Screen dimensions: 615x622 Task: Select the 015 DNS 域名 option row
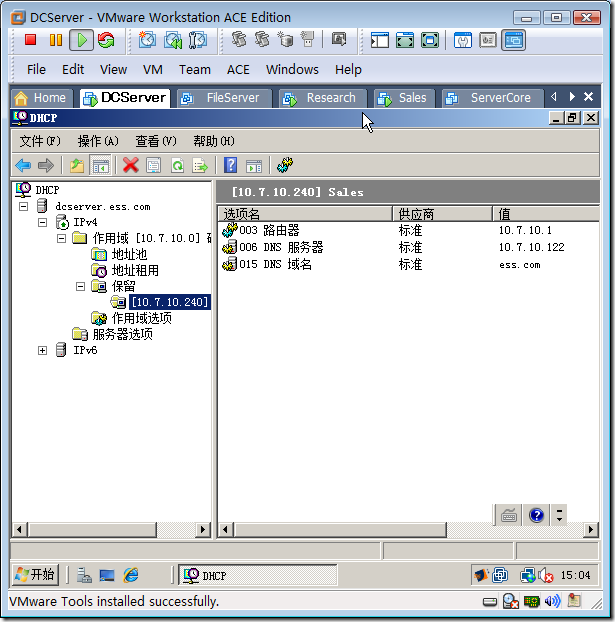click(x=409, y=264)
